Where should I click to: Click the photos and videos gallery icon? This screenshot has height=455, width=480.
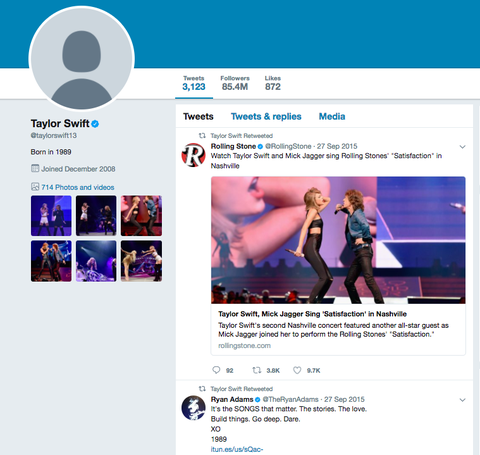click(35, 187)
